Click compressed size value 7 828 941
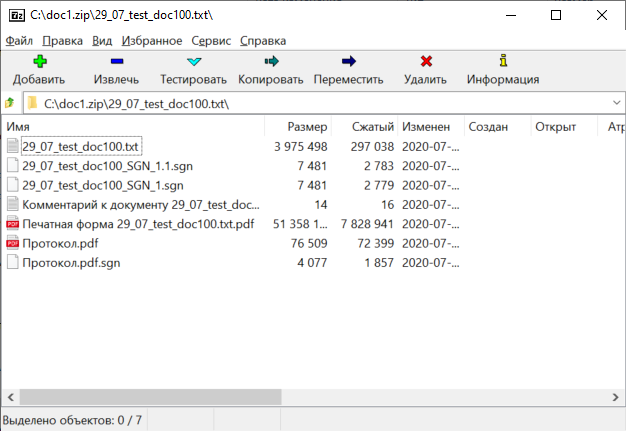This screenshot has width=626, height=431. pyautogui.click(x=367, y=224)
